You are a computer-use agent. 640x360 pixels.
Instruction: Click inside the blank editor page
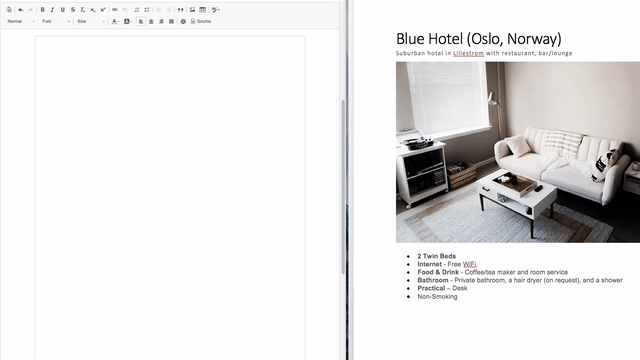(170, 198)
